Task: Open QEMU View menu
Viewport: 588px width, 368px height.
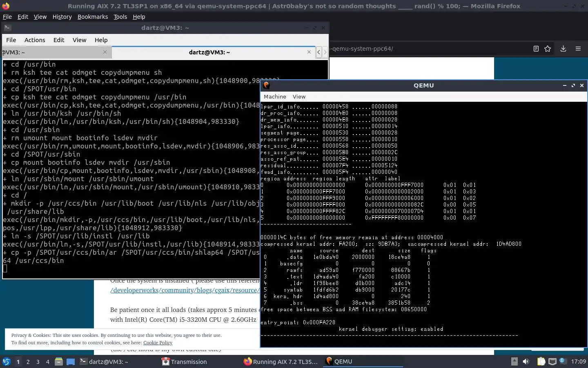Action: 299,97
